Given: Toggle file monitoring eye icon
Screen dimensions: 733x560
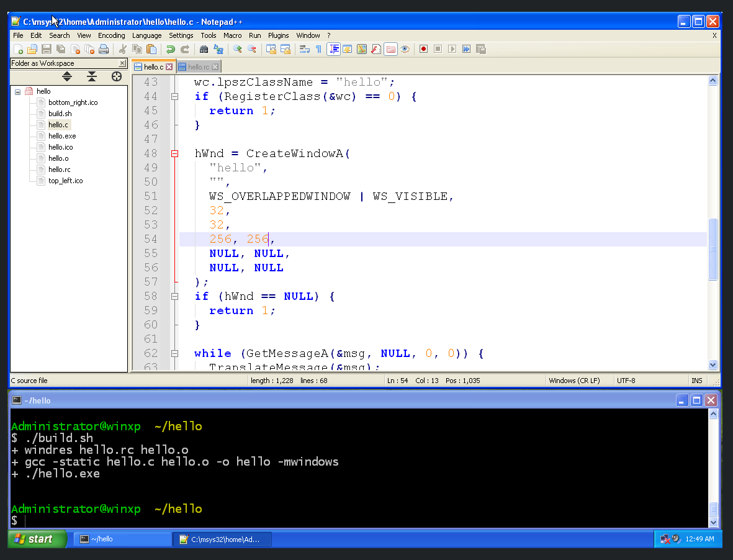Looking at the screenshot, I should [x=405, y=49].
